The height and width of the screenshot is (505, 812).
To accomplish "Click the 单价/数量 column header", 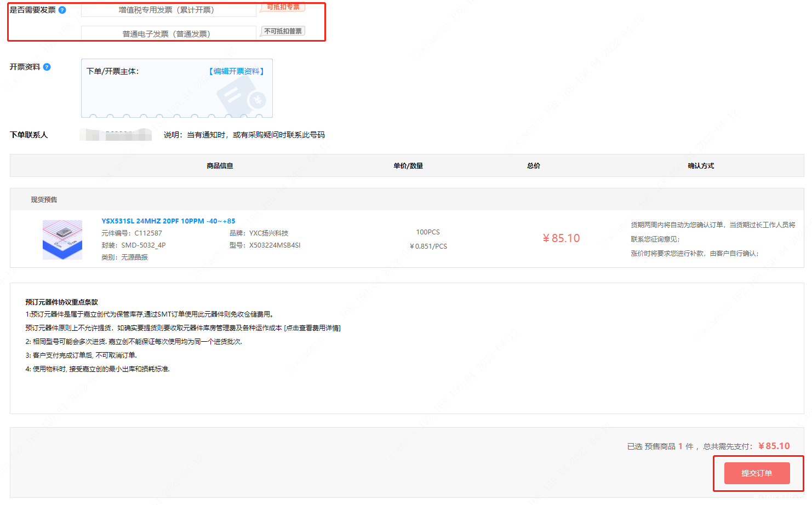I will pyautogui.click(x=408, y=166).
